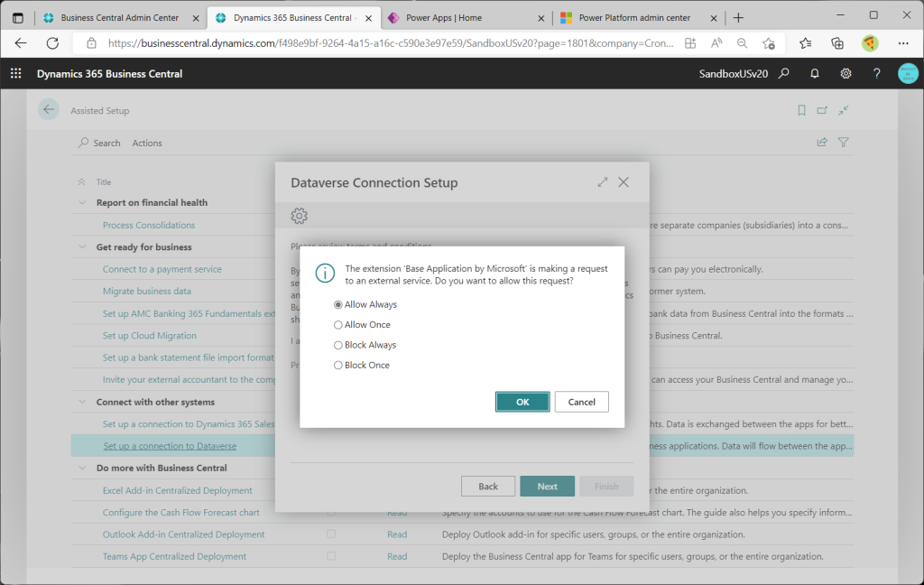Open Set up a connection to Dataverse
Screen dimensions: 924x585
(170, 446)
